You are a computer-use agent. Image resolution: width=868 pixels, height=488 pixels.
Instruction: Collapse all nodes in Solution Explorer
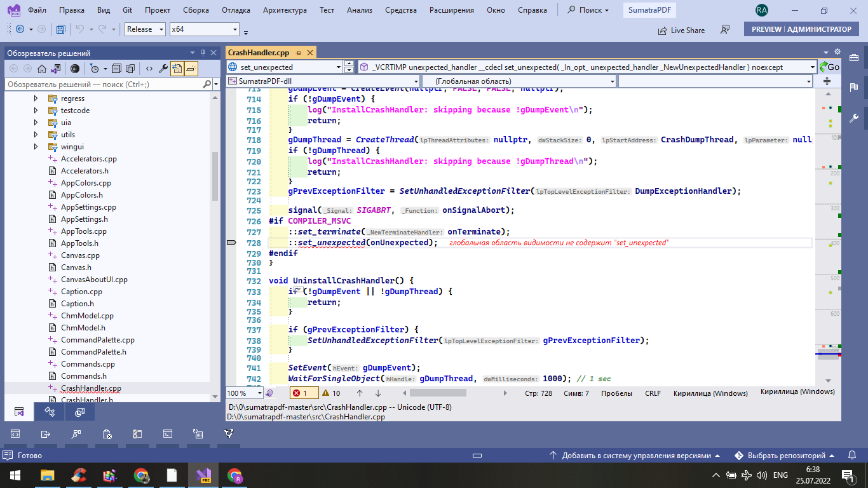[x=116, y=69]
